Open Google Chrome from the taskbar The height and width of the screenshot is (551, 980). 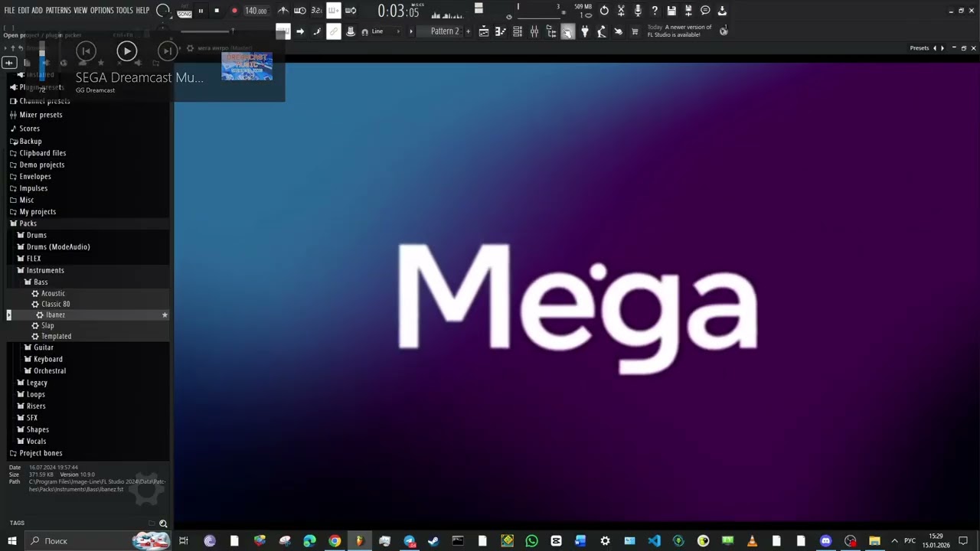tap(335, 541)
